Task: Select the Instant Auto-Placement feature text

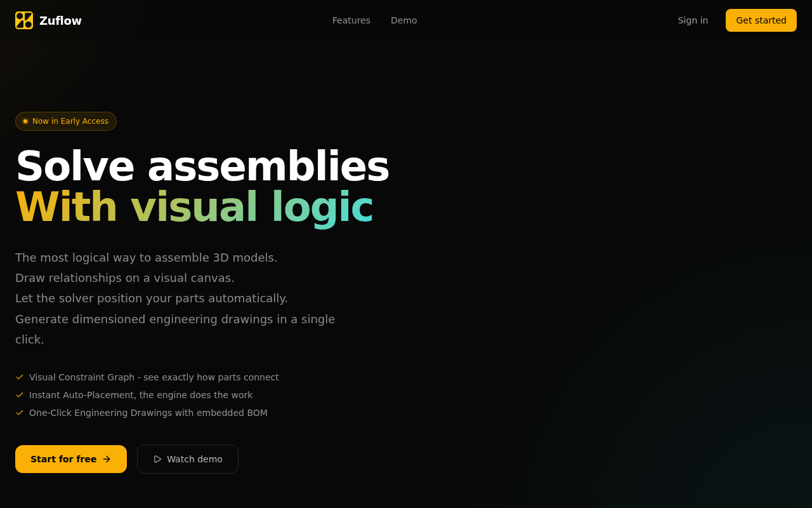Action: coord(141,395)
